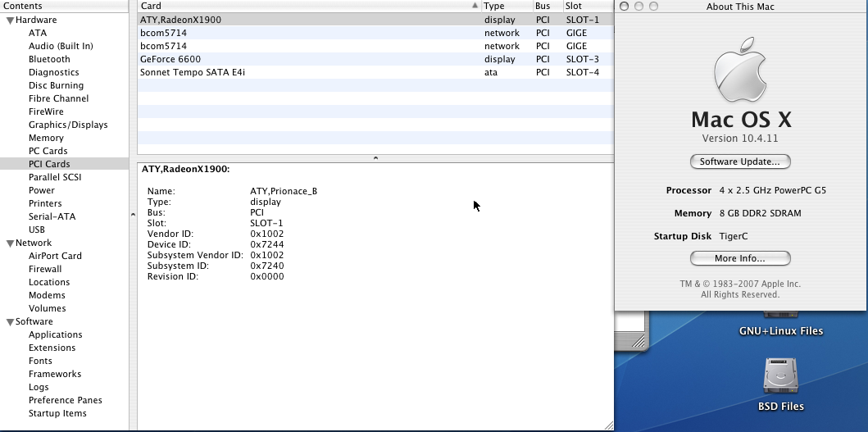Click the ATY,RadeonX1900 details heading
The image size is (868, 432).
coord(185,170)
